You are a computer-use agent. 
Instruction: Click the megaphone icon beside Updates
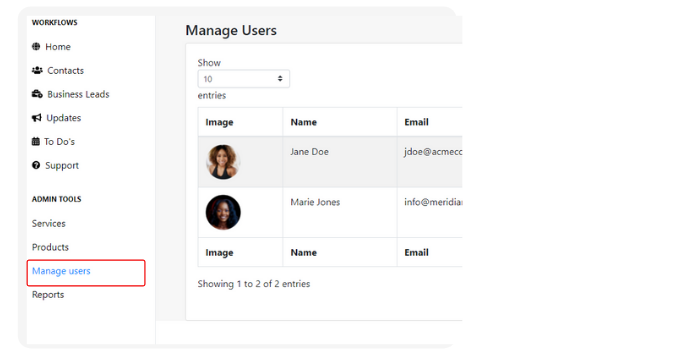37,118
